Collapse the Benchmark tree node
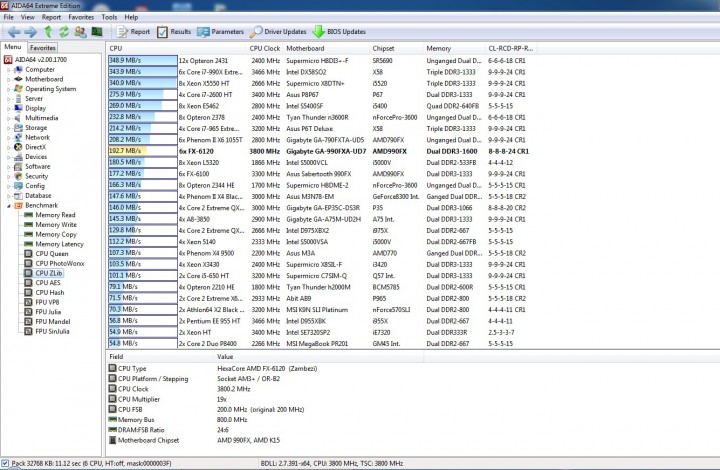The image size is (720, 470). (x=9, y=206)
